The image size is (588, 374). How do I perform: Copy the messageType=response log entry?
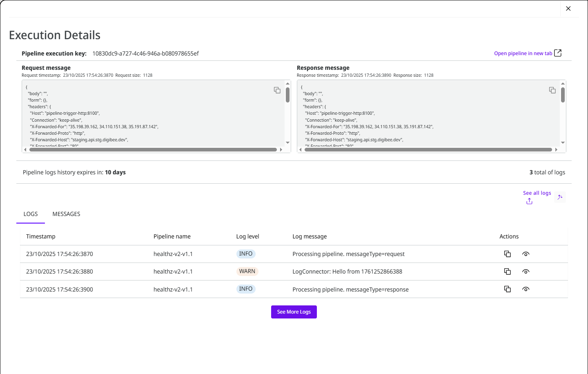tap(507, 289)
